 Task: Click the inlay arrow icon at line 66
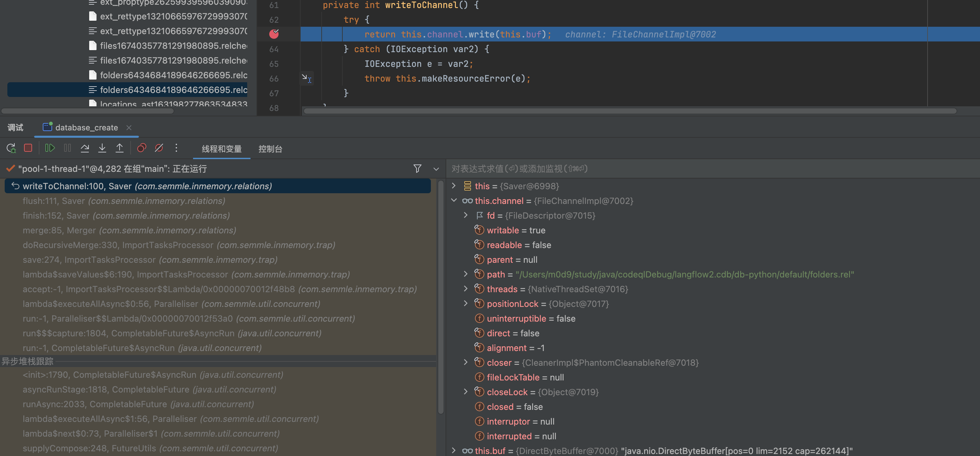[x=307, y=79]
